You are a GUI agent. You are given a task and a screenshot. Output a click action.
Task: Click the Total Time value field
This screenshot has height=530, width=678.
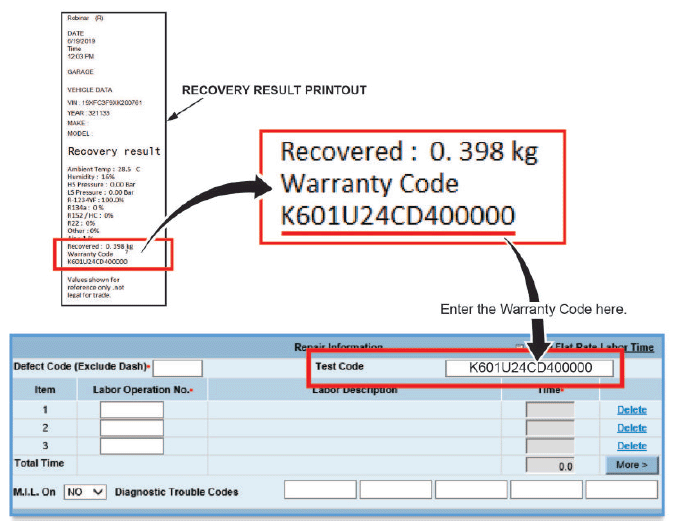point(550,466)
